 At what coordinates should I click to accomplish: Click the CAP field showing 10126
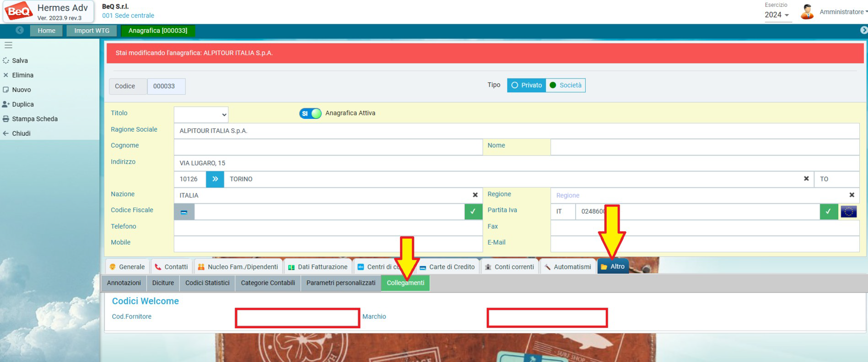(190, 179)
